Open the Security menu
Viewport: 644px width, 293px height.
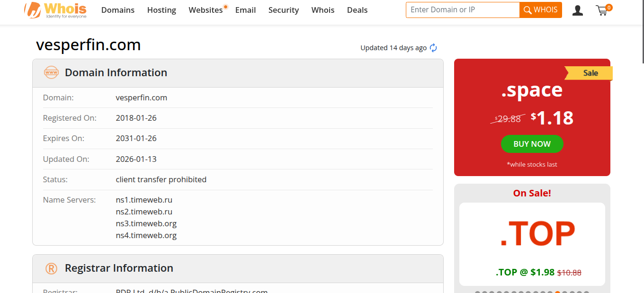pos(284,10)
